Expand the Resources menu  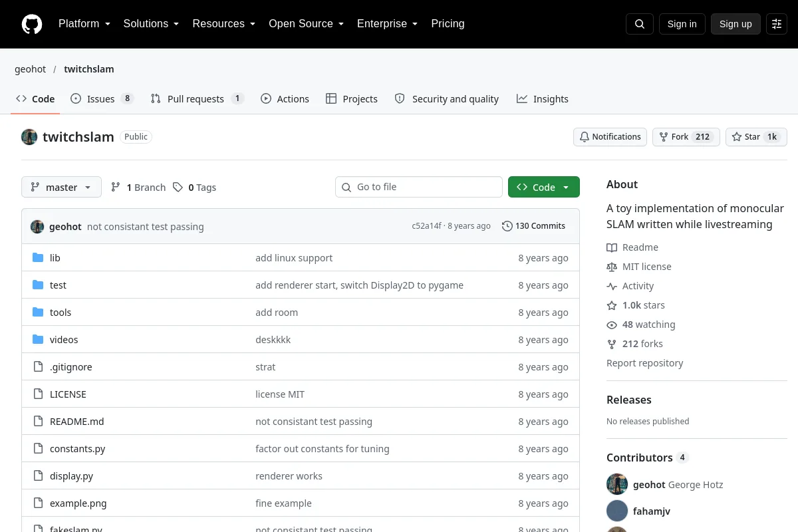point(224,24)
